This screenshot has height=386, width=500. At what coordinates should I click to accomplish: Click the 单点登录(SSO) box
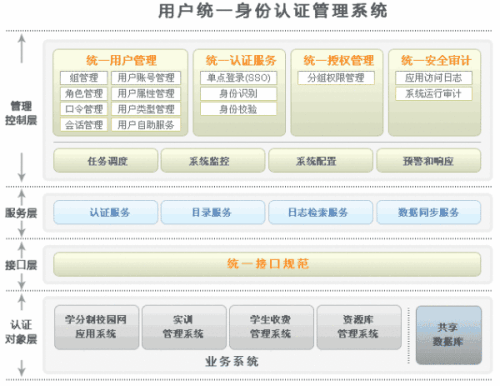click(238, 78)
